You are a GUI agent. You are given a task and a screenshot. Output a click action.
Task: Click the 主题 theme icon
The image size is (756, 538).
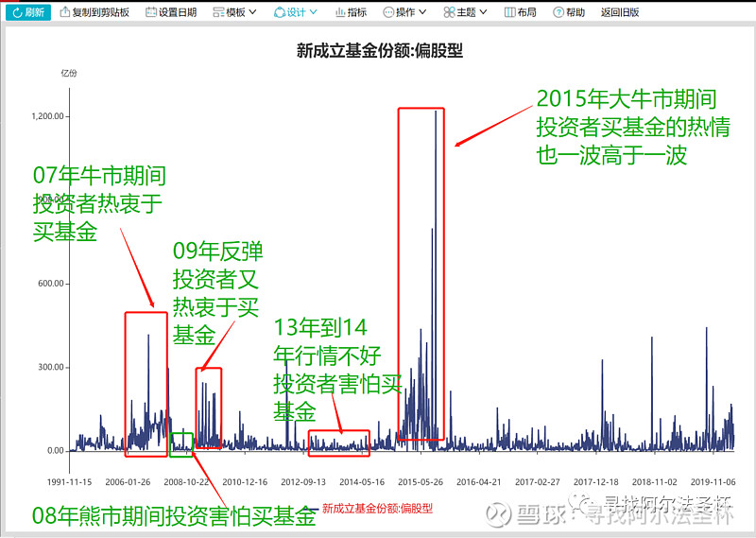449,12
